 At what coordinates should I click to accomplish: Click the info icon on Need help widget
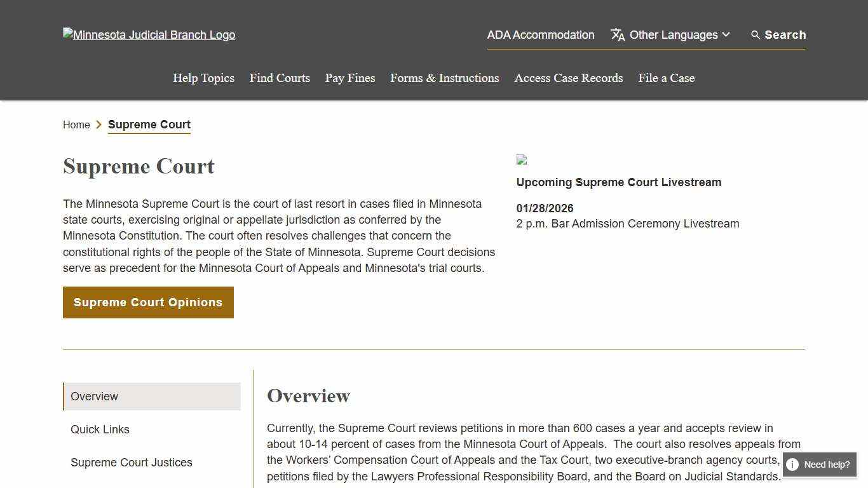[x=793, y=464]
